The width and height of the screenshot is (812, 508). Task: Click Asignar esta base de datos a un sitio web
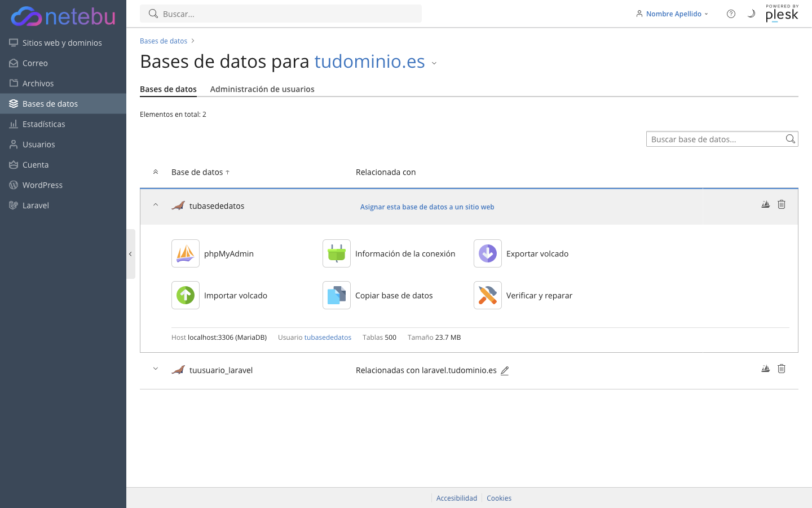427,207
